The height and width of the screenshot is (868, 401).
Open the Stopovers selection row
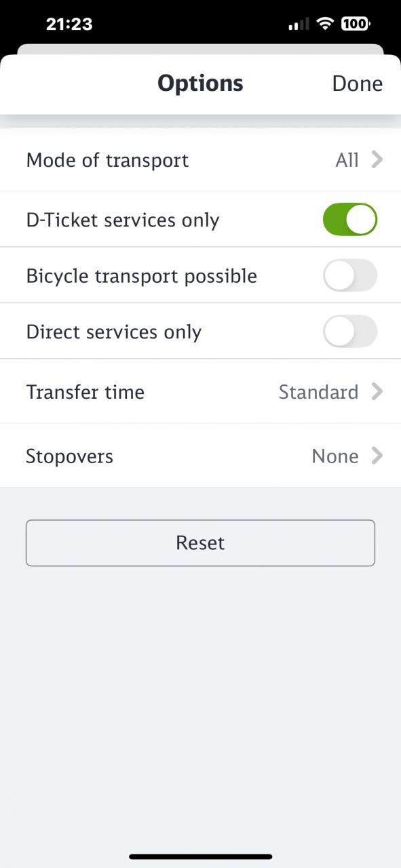200,456
